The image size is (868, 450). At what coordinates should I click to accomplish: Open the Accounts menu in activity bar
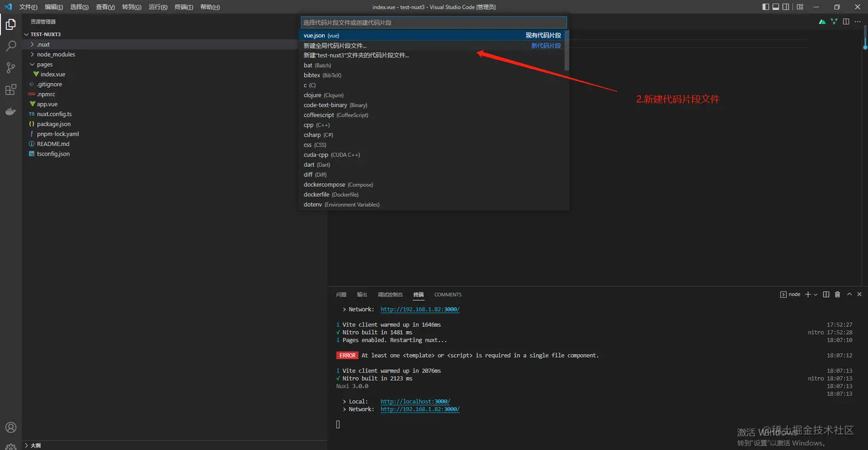tap(10, 428)
